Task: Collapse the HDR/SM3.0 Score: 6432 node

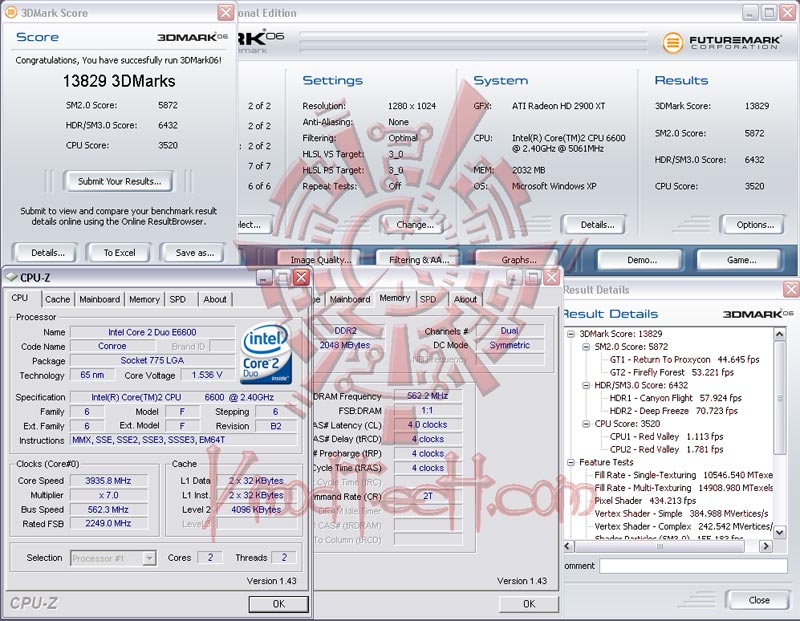Action: point(586,385)
